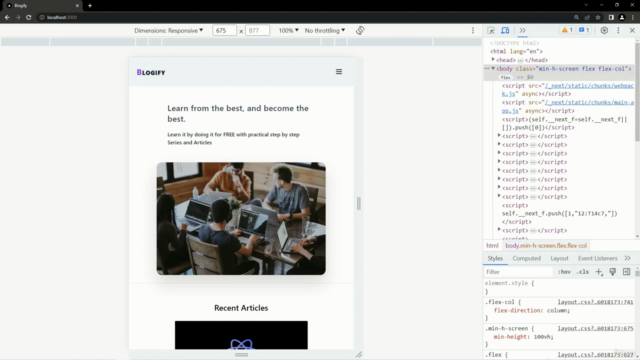Viewport: 640px width, 360px height.
Task: Expand the head element node
Action: pos(493,60)
